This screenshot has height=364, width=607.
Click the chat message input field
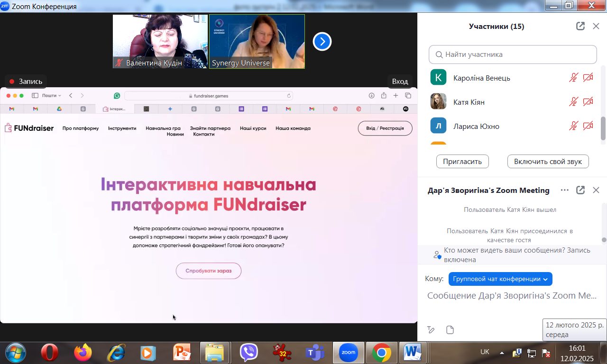[511, 296]
